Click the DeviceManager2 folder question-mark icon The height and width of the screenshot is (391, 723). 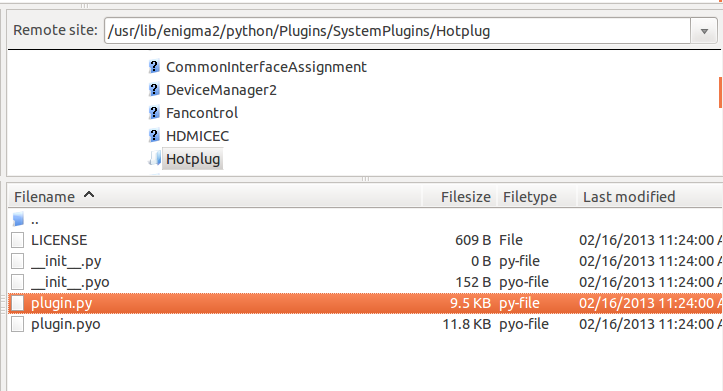154,90
